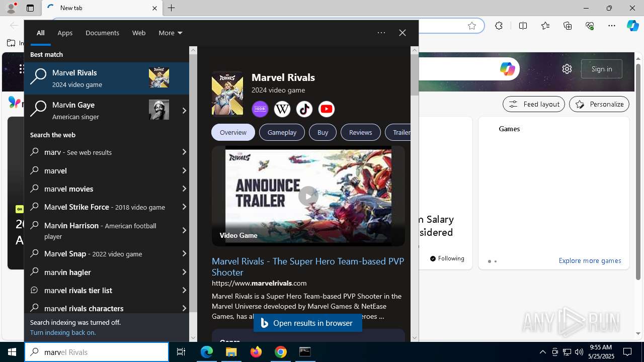644x362 pixels.
Task: Show hidden system tray icons
Action: point(542,352)
